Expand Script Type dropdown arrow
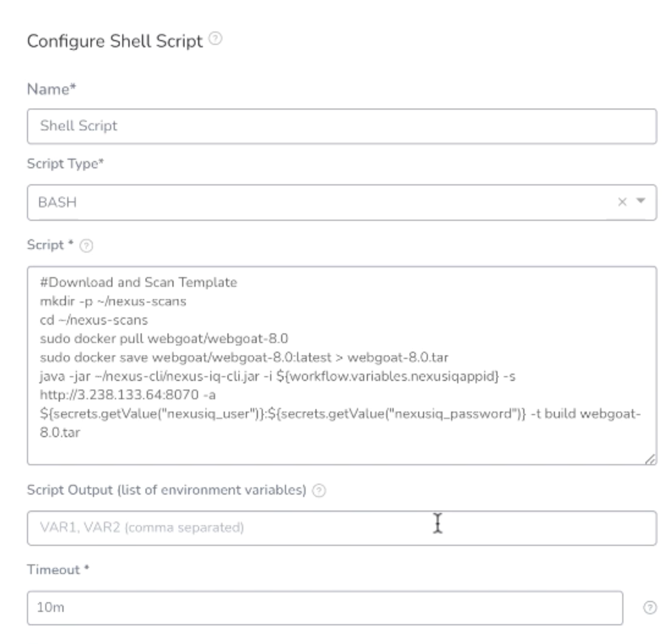This screenshot has width=665, height=644. coord(641,201)
